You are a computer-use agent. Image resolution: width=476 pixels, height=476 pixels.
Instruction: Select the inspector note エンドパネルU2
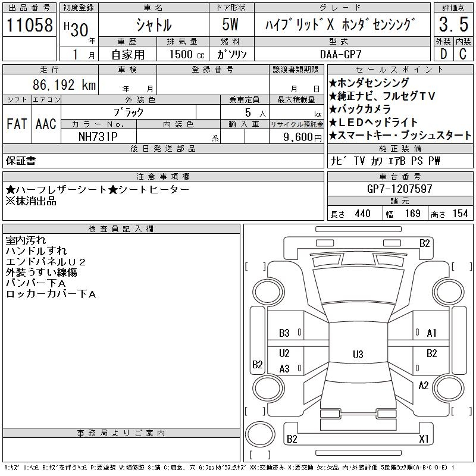coord(46,261)
